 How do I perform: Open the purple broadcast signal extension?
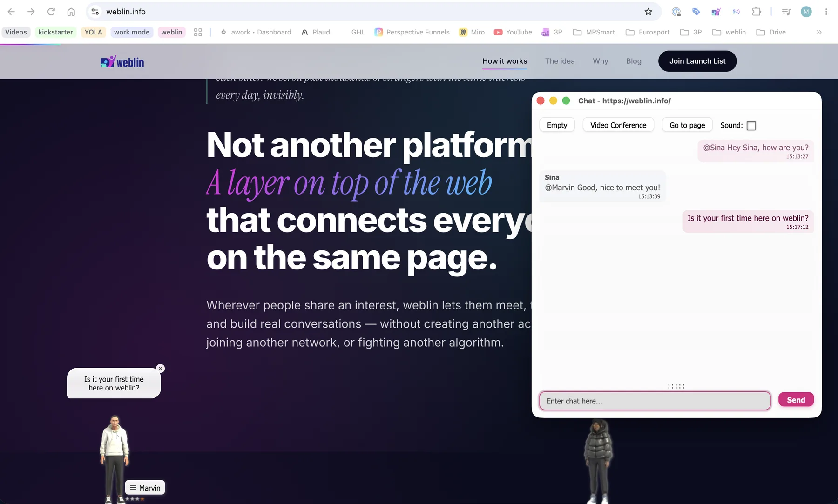(x=736, y=12)
